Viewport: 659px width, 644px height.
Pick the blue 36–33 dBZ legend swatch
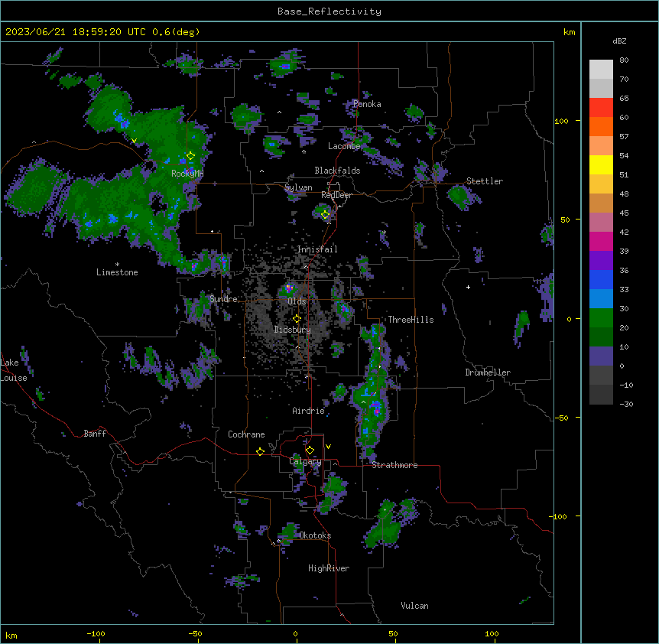tap(601, 279)
